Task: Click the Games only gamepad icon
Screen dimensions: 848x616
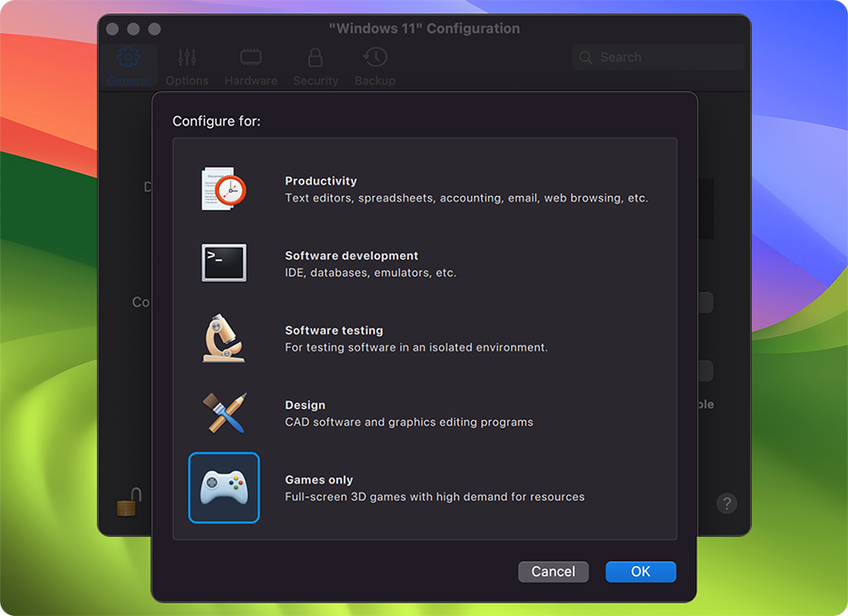Action: (x=224, y=488)
